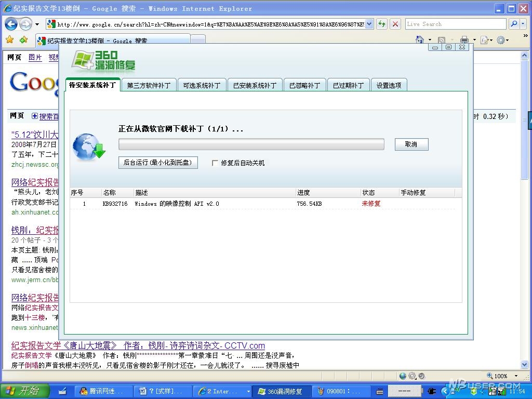Screen dimensions: 532x399
Task: Click 后台运行(最小化到托盘) button
Action: click(158, 163)
